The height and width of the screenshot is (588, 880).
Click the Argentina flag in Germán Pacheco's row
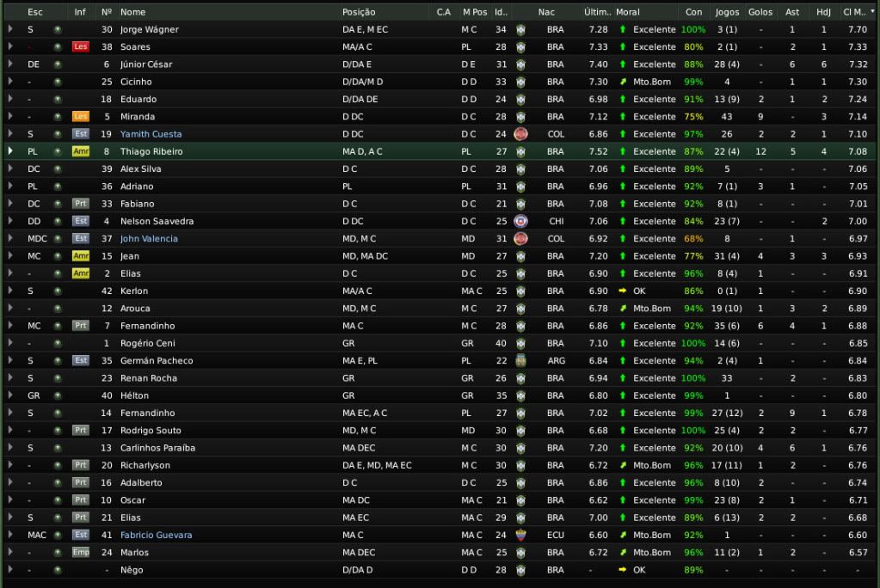(x=520, y=360)
